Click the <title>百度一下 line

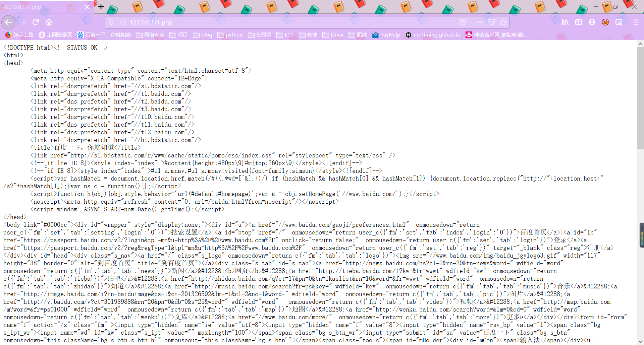click(x=86, y=148)
